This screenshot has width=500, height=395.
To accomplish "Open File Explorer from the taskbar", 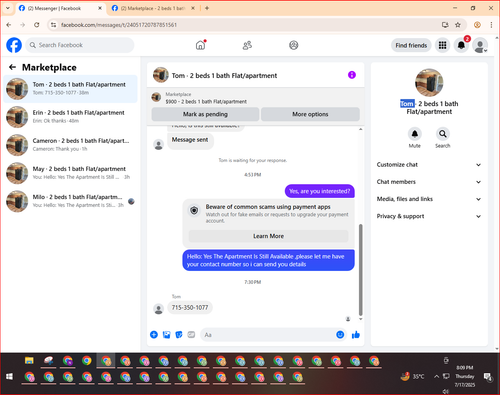I will 29,361.
